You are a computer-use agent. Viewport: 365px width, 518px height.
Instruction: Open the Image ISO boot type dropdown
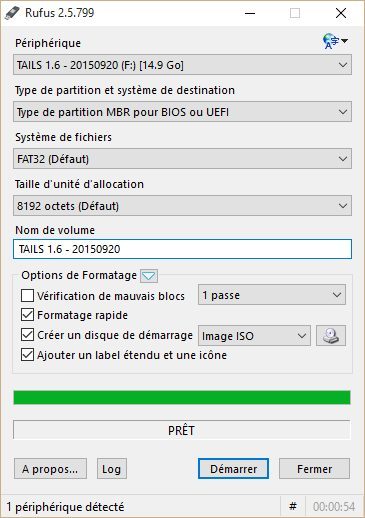pos(254,336)
